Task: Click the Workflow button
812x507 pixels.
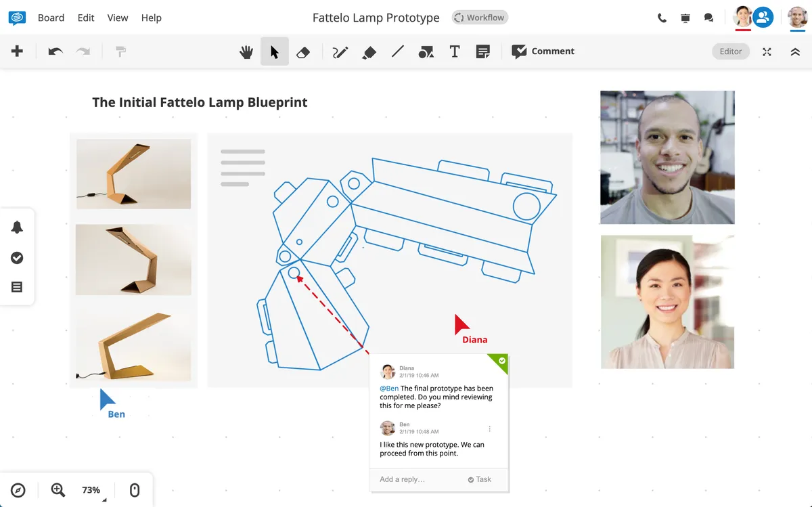Action: click(480, 18)
